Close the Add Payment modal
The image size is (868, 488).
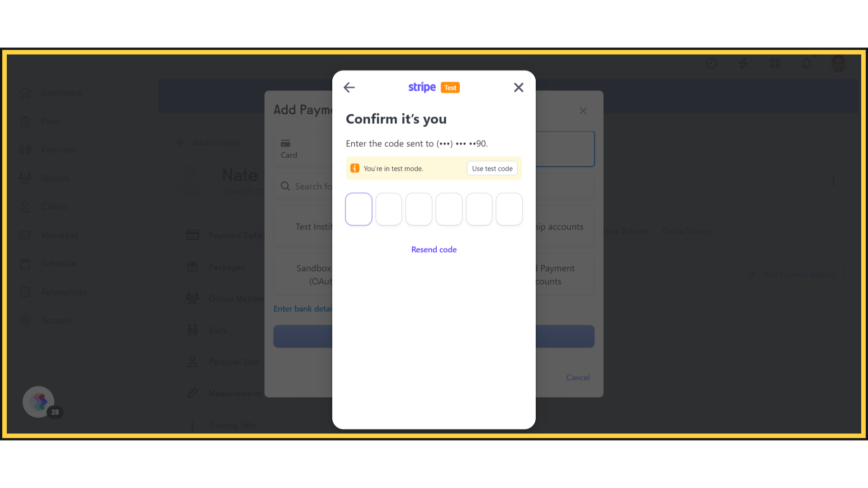pyautogui.click(x=583, y=111)
